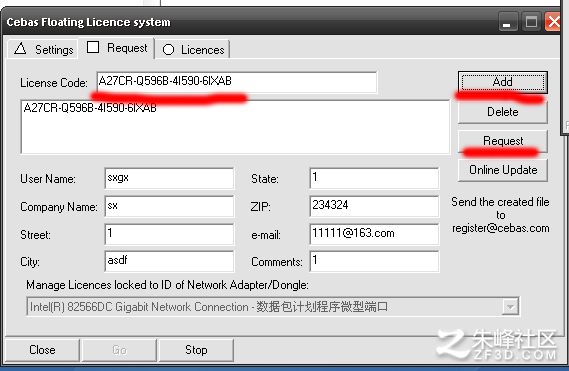Click the Cebas Floating Licence system title bar
Screen dimensions: 569x371
(x=250, y=22)
